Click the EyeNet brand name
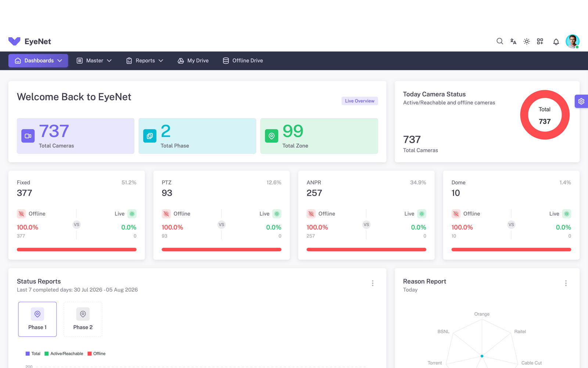Screen dimensions: 588x368 [x=38, y=42]
